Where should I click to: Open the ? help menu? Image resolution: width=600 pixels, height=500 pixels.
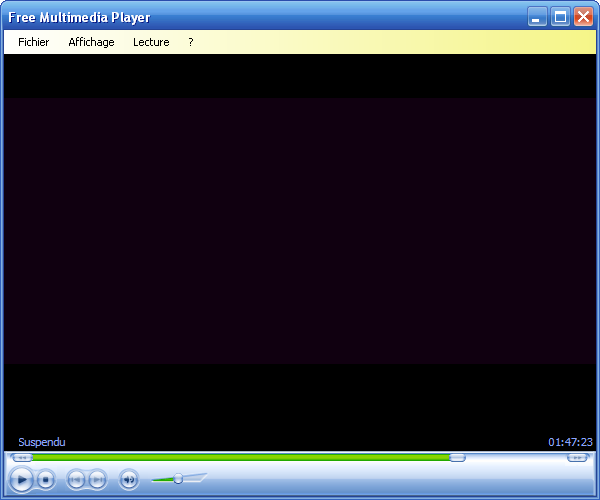coord(191,42)
